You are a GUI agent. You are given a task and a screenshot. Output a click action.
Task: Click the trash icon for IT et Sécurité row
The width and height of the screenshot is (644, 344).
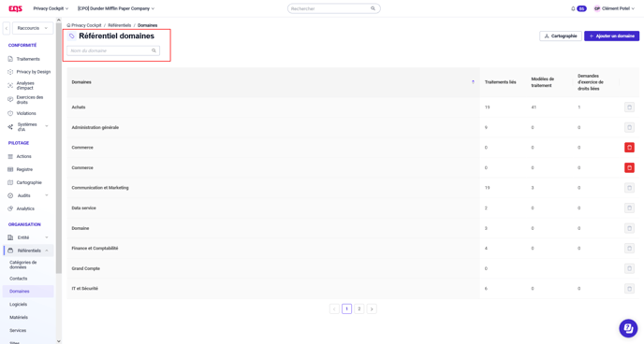629,289
